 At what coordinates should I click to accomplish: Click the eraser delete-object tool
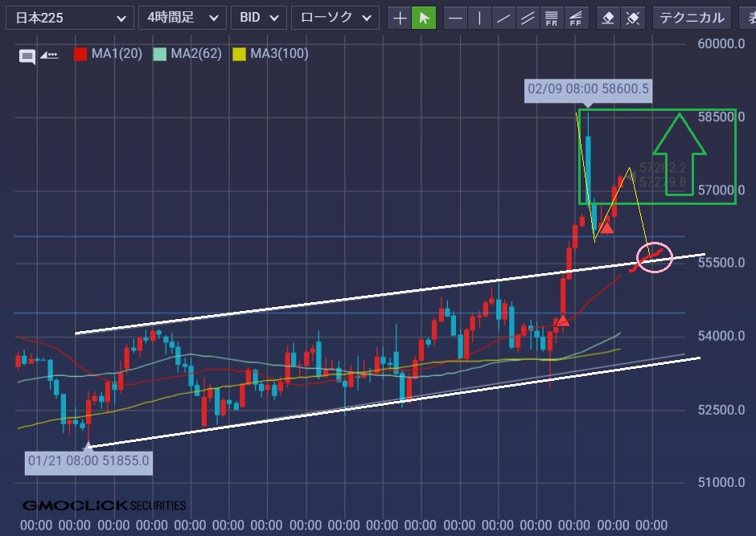tap(609, 18)
